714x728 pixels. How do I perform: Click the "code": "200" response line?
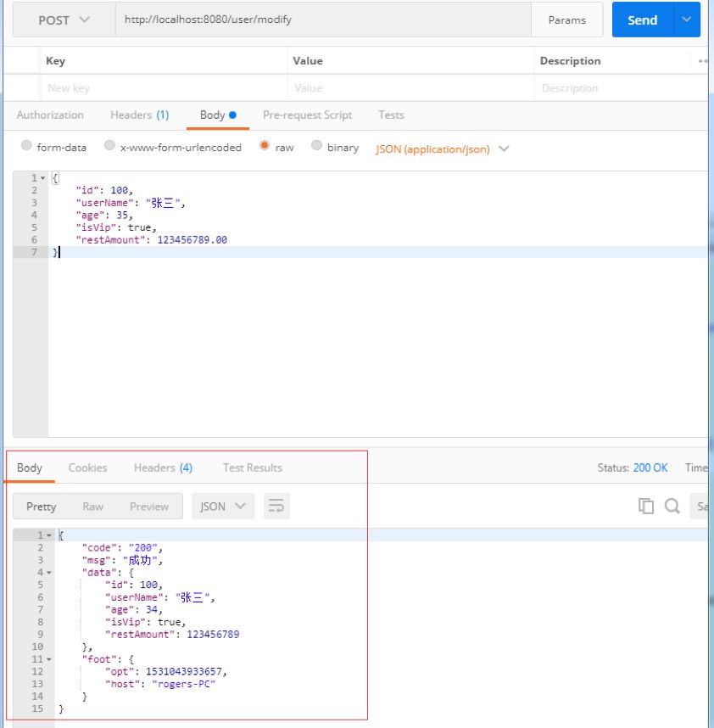coord(122,548)
